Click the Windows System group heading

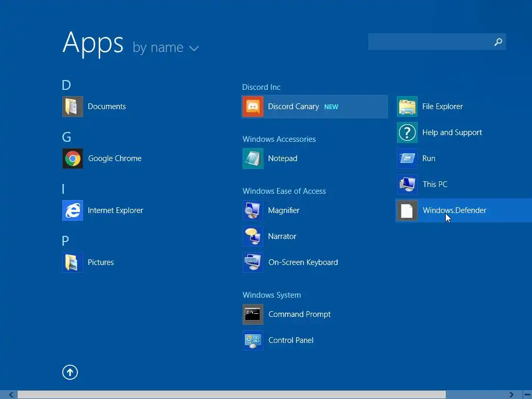(271, 295)
